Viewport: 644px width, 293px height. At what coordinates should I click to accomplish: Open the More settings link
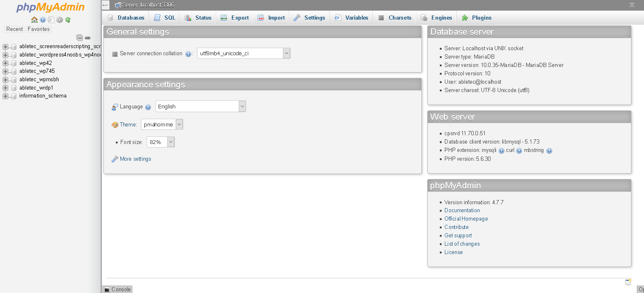coord(135,159)
